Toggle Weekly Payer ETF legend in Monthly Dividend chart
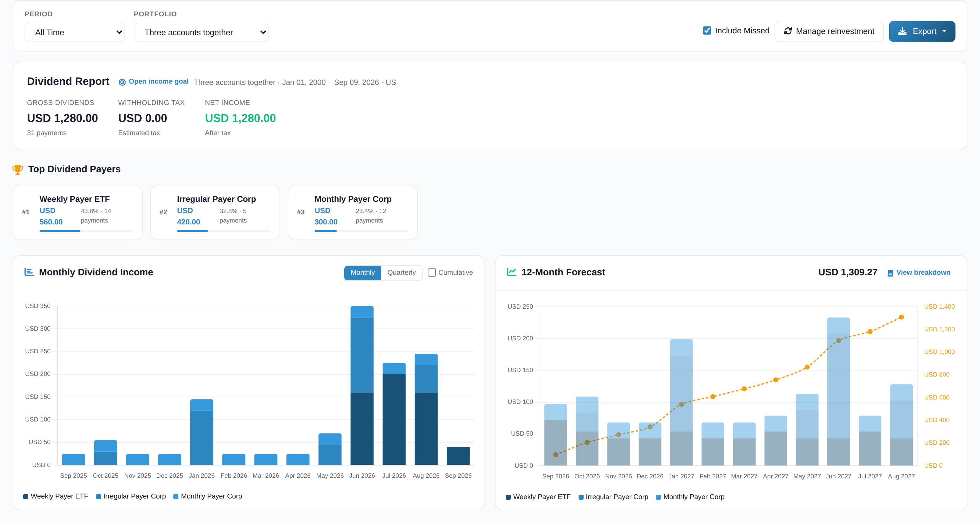The width and height of the screenshot is (980, 523). click(x=56, y=496)
